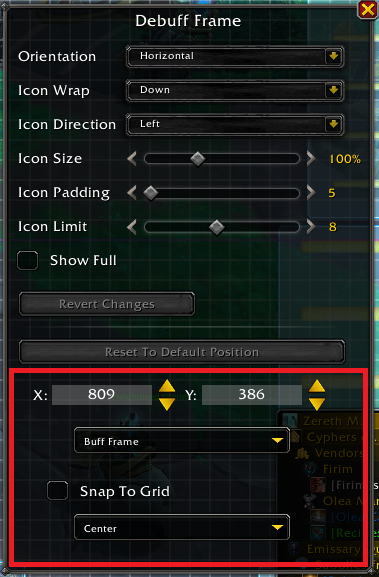Image resolution: width=379 pixels, height=577 pixels.
Task: Decrease Y position with down arrow
Action: (317, 404)
